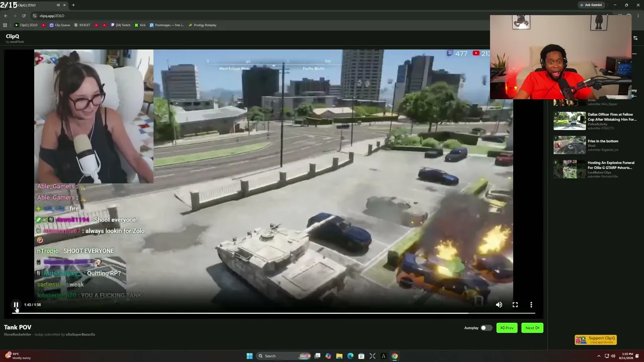The width and height of the screenshot is (644, 362).
Task: Open Ask Gemini in the browser
Action: coord(591,5)
